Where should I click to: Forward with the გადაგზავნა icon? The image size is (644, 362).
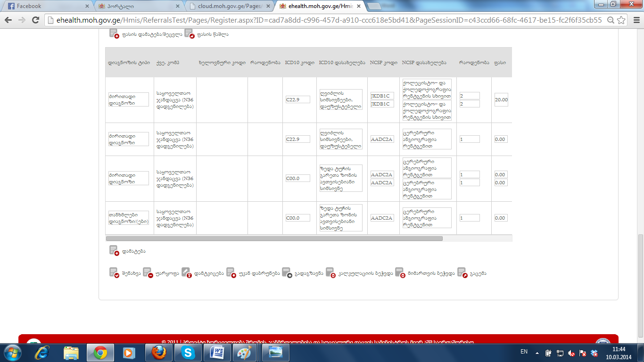coord(287,273)
